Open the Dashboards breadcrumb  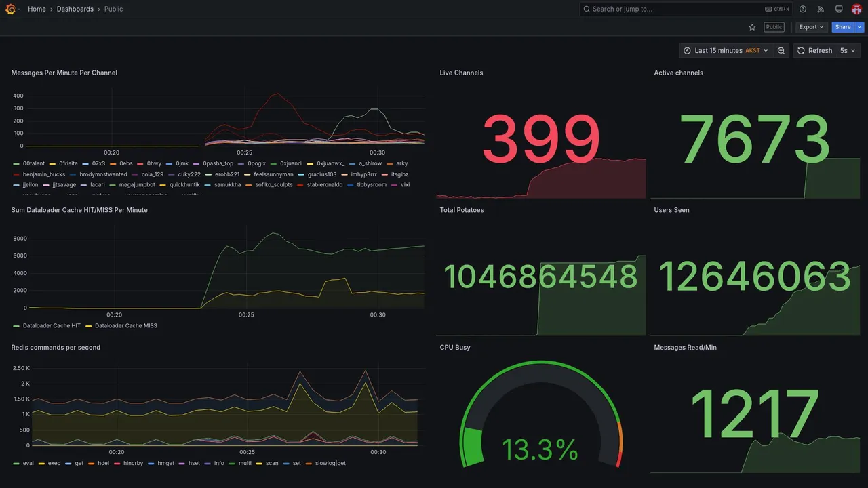[75, 9]
